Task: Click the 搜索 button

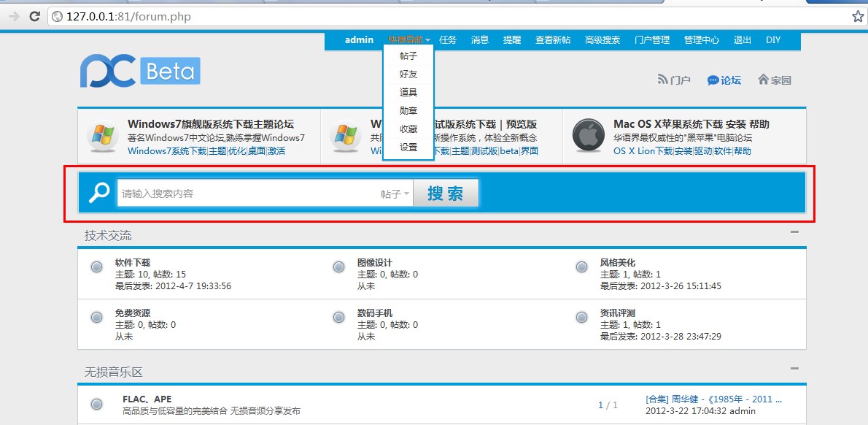Action: point(446,193)
